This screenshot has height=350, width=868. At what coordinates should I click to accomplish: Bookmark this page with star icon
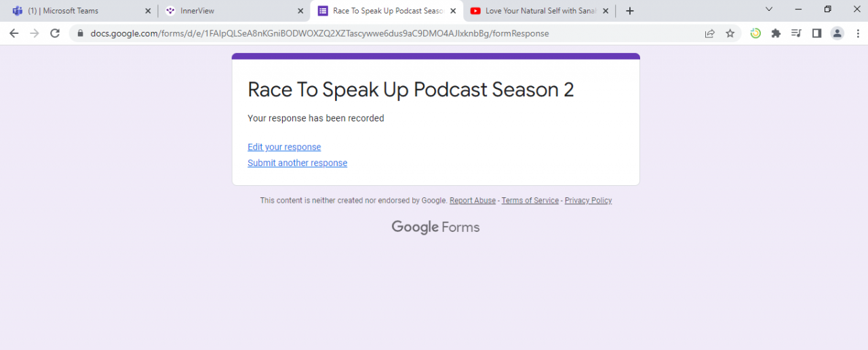point(730,33)
